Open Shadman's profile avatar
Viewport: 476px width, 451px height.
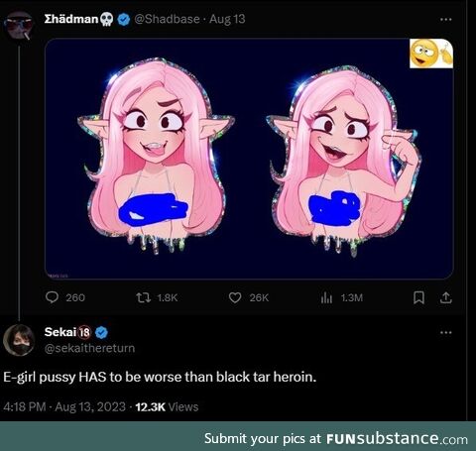(19, 25)
